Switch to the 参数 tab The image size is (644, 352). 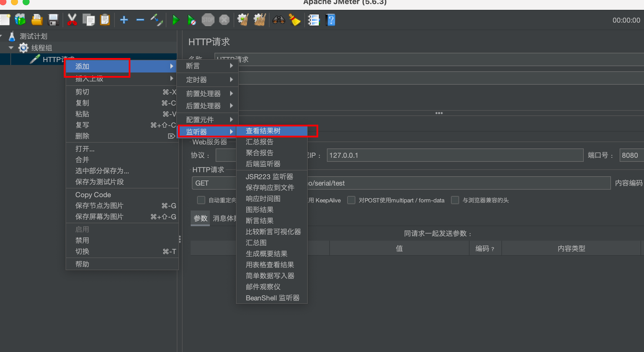pyautogui.click(x=200, y=218)
